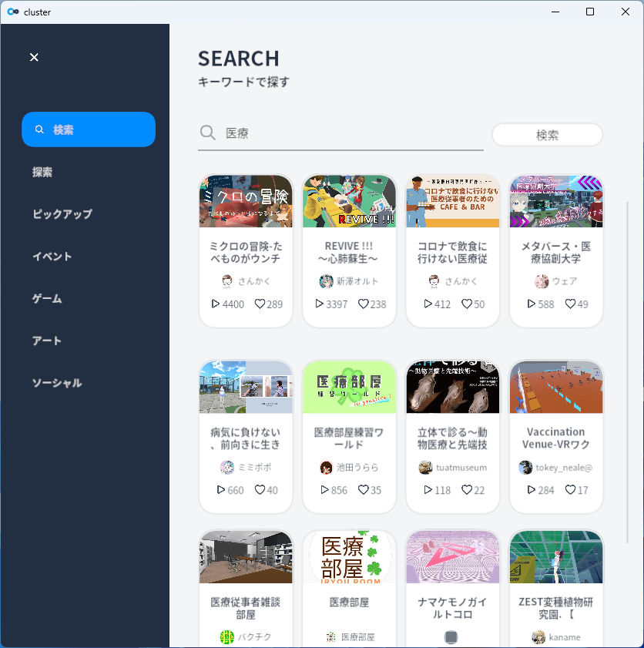Click the play count icon showing 4400
Image resolution: width=644 pixels, height=648 pixels.
(215, 304)
